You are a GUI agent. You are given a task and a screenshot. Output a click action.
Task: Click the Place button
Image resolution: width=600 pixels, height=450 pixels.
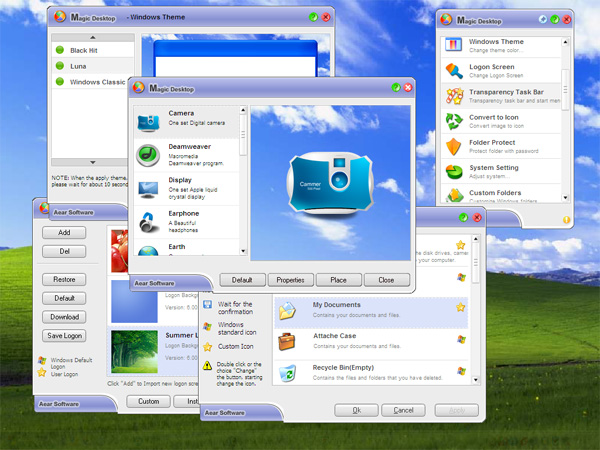pos(339,280)
